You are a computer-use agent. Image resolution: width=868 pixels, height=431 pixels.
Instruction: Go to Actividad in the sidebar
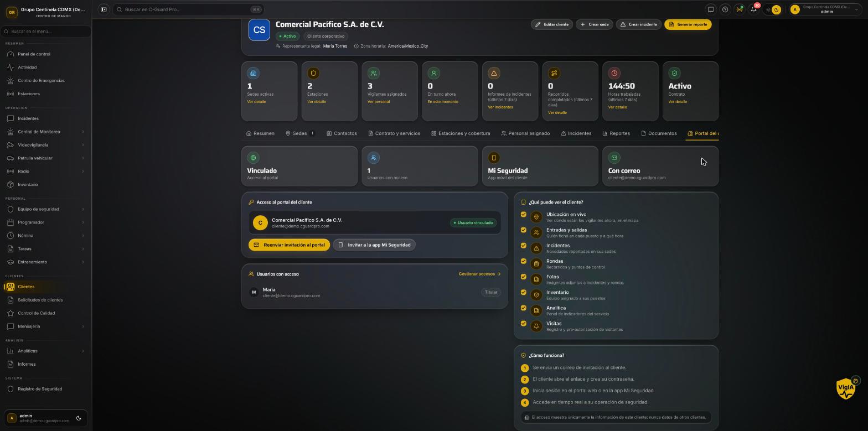44,67
